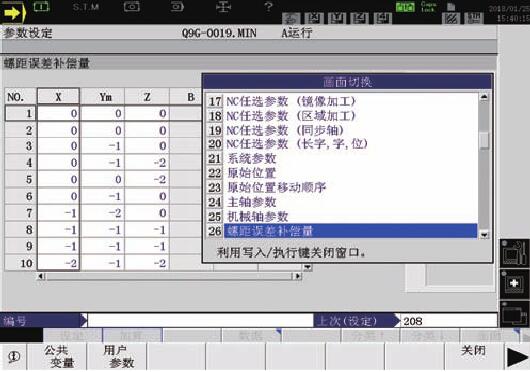Click the down arrow of the 画面切换 list scrollbar
The height and width of the screenshot is (372, 530).
click(484, 235)
